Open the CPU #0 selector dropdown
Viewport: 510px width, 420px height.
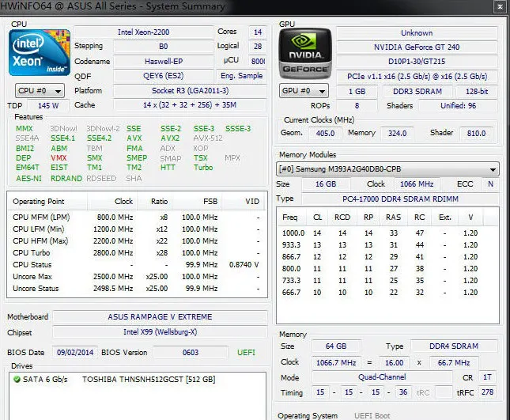click(40, 91)
